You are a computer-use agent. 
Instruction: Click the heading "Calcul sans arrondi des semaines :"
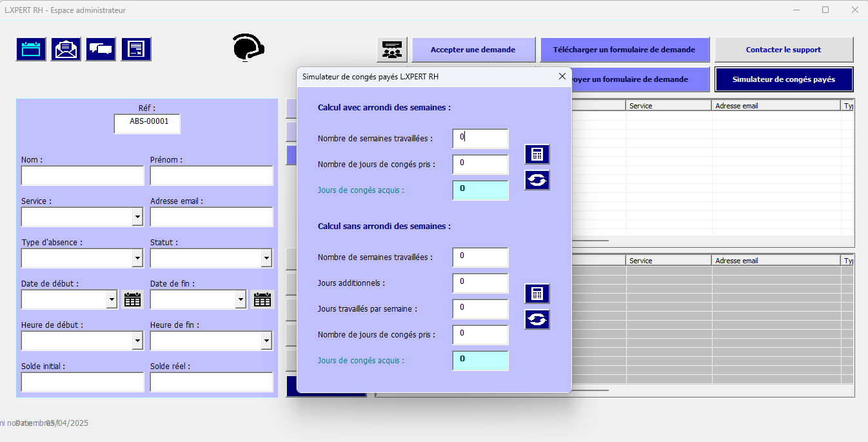click(384, 226)
